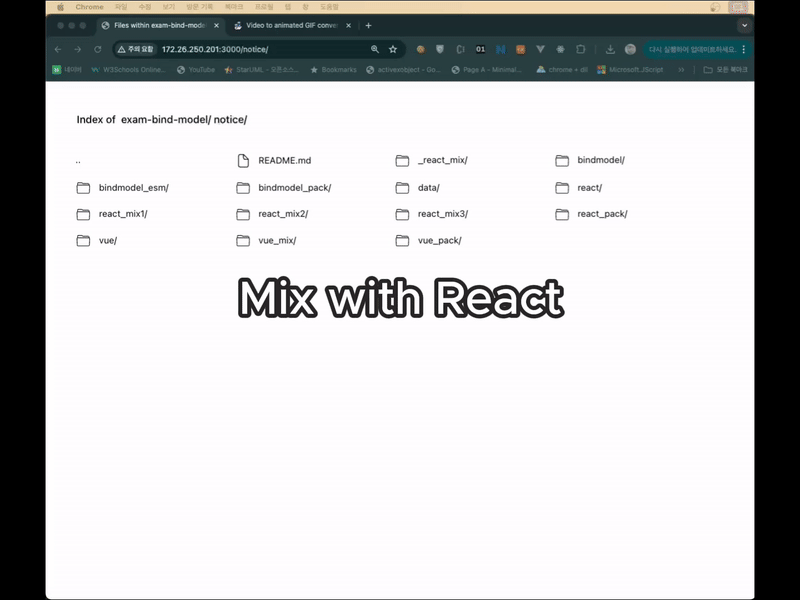Open the README.md file
800x600 pixels.
pyautogui.click(x=284, y=160)
